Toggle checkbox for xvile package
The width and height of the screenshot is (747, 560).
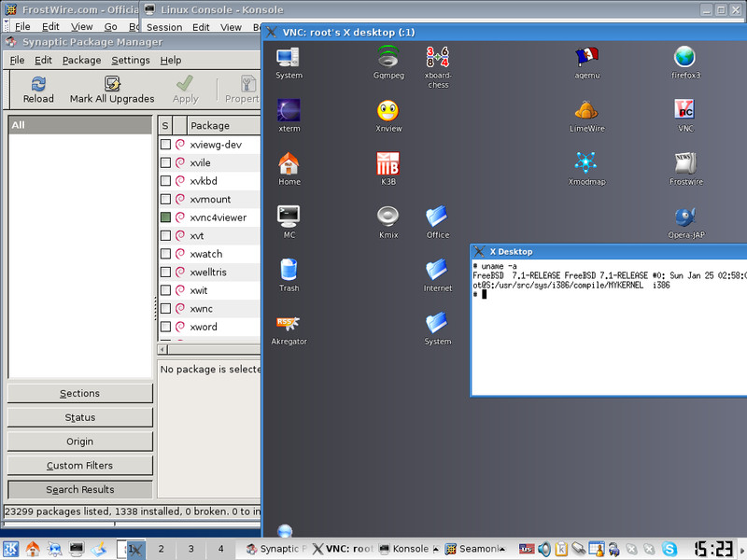pyautogui.click(x=165, y=162)
